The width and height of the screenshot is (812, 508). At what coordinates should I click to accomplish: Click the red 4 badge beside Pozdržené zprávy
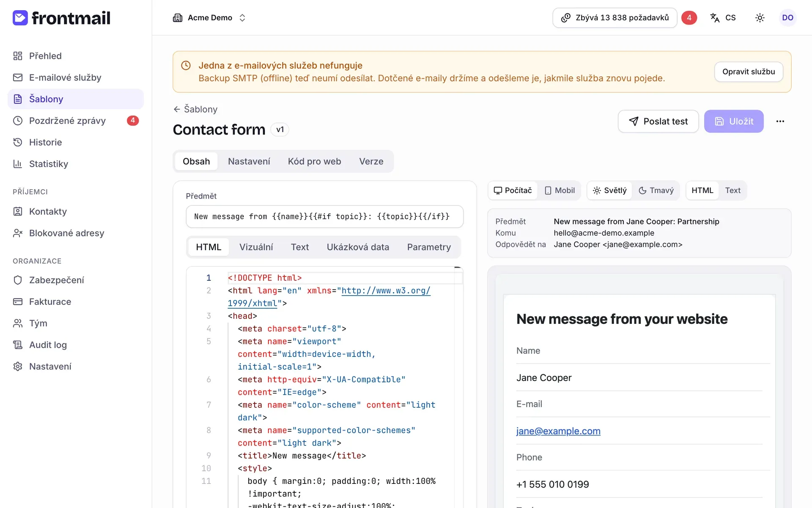(x=133, y=121)
